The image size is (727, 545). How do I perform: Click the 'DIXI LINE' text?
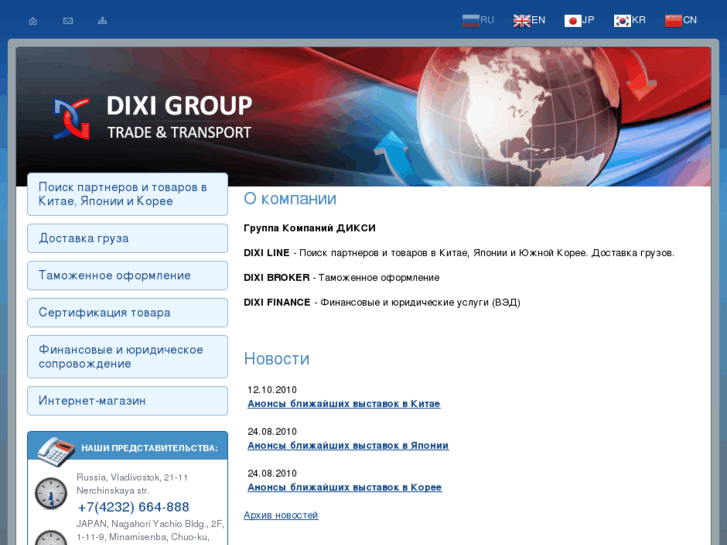267,253
